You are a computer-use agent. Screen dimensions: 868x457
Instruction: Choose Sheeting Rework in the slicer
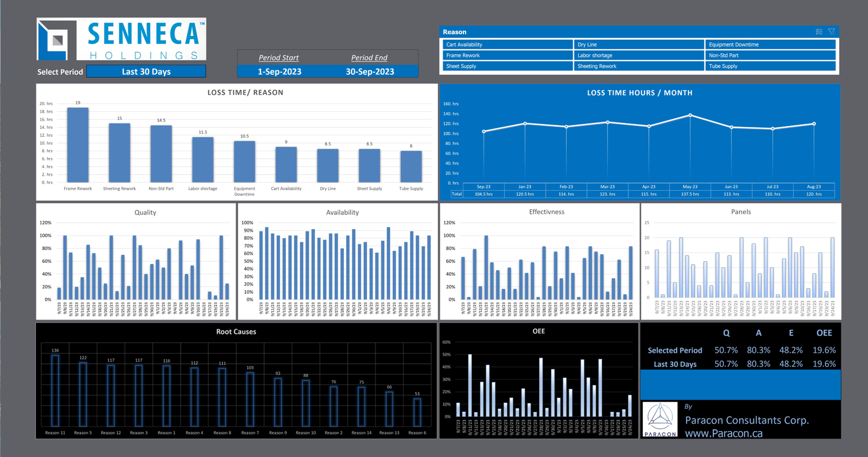pyautogui.click(x=639, y=66)
